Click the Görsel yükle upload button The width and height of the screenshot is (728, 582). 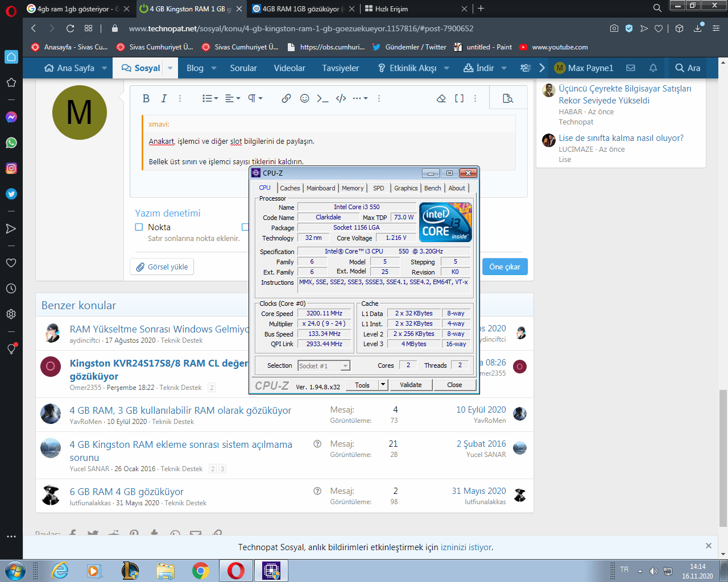(162, 266)
